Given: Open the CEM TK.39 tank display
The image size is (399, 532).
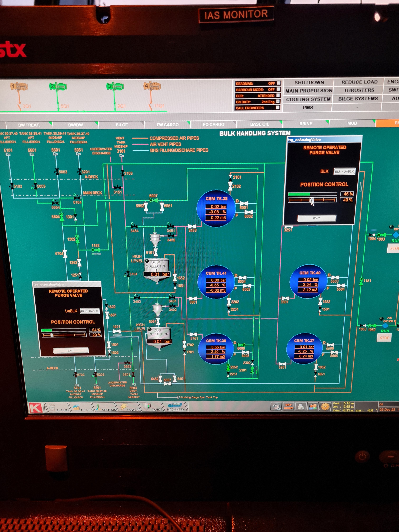Looking at the screenshot, I should point(216,348).
